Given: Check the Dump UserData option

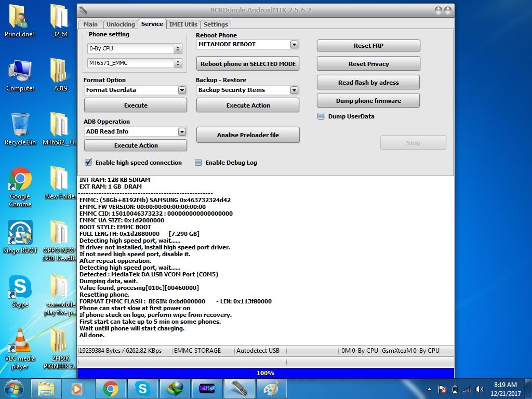Looking at the screenshot, I should (x=321, y=116).
